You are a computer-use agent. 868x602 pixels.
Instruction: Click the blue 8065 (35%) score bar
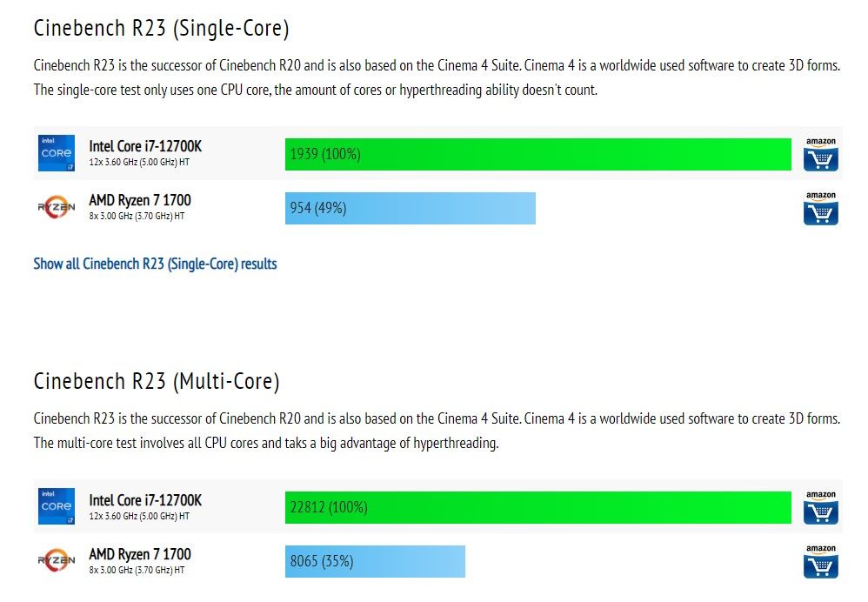click(x=375, y=562)
